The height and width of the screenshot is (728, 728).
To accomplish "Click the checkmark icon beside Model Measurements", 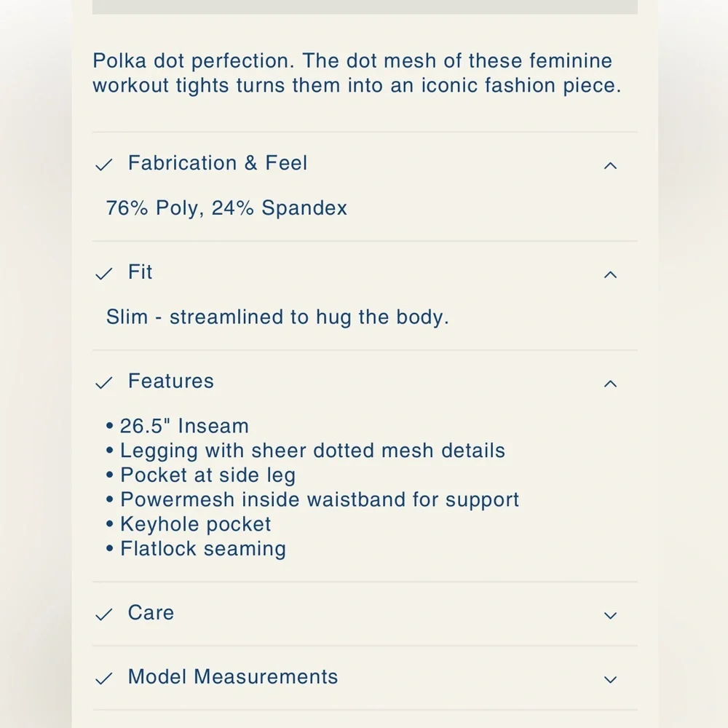I will coord(104,678).
